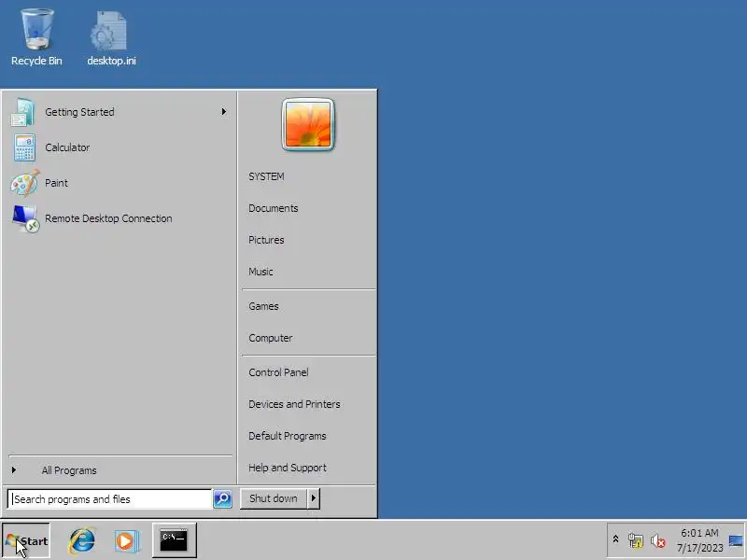Open the shut down options arrow
Viewport: 747px width, 560px height.
pyautogui.click(x=314, y=498)
